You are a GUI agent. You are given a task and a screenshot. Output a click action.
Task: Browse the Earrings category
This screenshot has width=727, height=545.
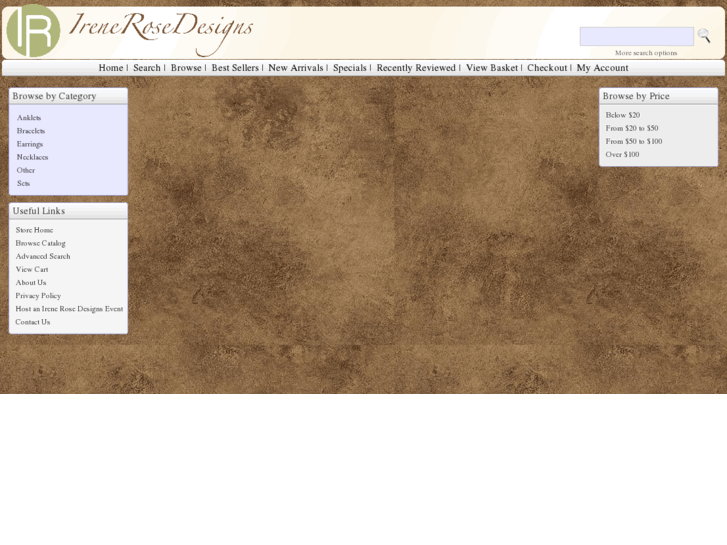pos(30,144)
